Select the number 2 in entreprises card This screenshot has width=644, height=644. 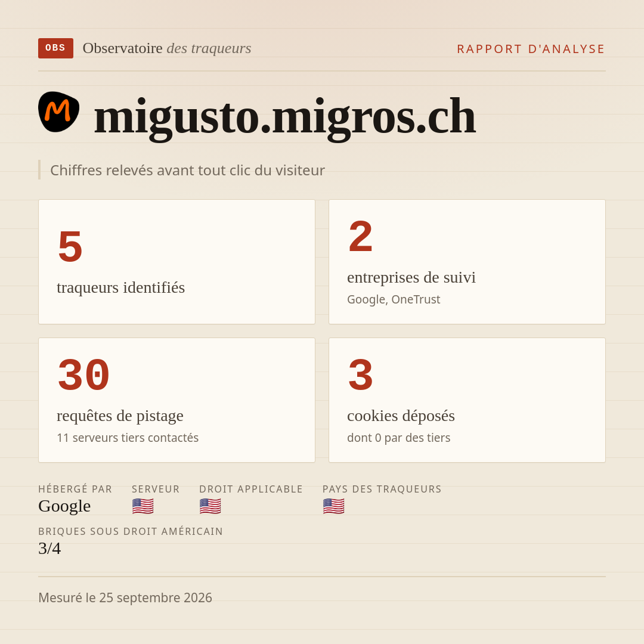point(361,236)
